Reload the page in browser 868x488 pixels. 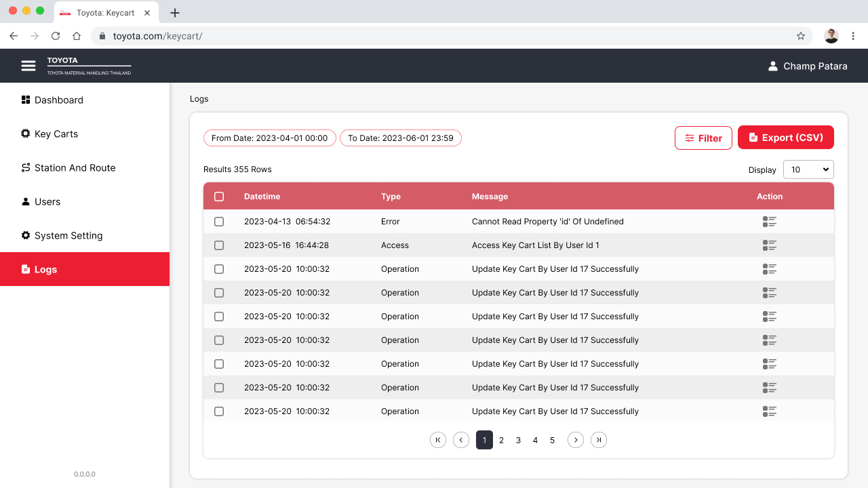(56, 36)
